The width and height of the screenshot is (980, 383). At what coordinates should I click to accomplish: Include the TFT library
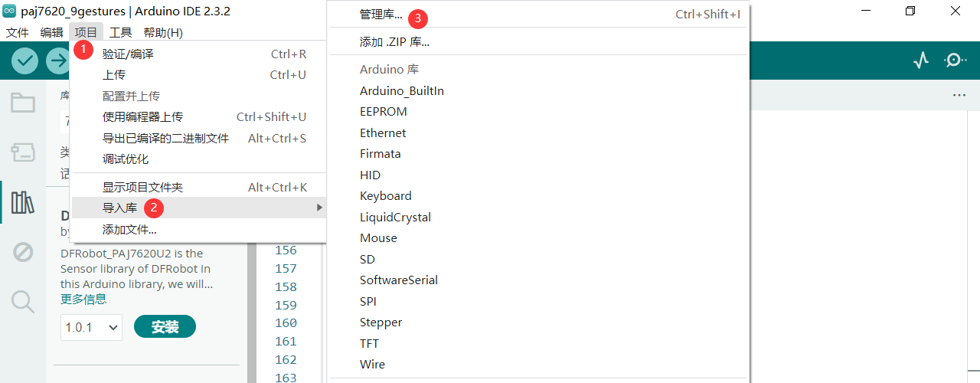click(538, 343)
